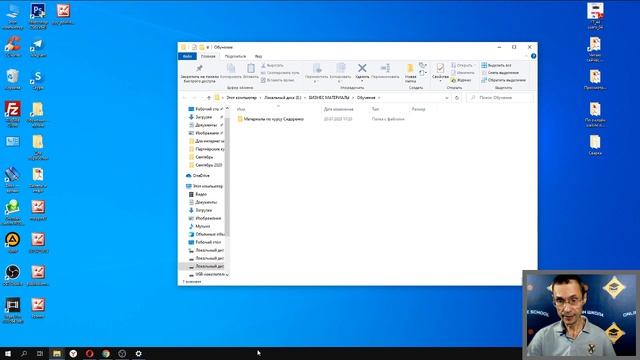
Task: Click Локальный диск (D:) in breadcrumb path
Action: click(x=282, y=98)
